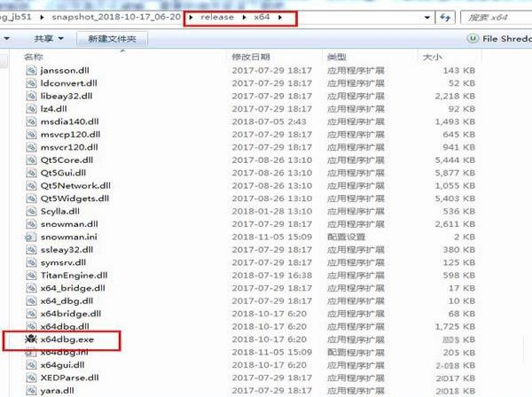The height and width of the screenshot is (397, 532).
Task: Click the 2,218 KB size of libeay32.dll
Action: [x=455, y=97]
